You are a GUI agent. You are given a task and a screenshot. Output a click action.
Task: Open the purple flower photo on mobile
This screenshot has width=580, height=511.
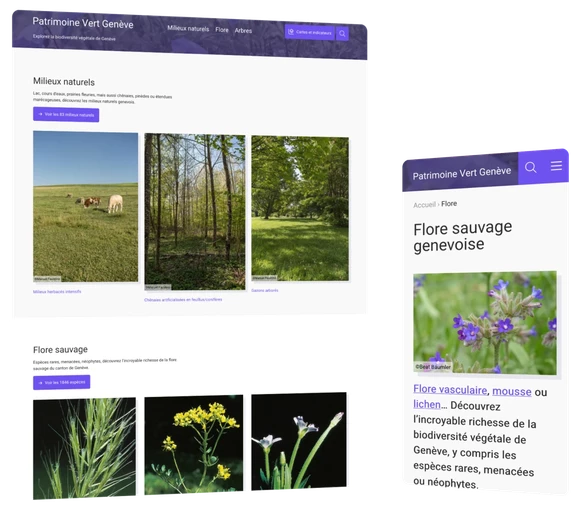click(485, 323)
